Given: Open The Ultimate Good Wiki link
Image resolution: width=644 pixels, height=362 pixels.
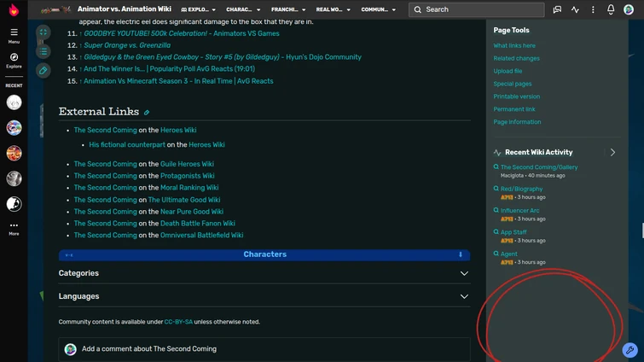Looking at the screenshot, I should [x=184, y=200].
